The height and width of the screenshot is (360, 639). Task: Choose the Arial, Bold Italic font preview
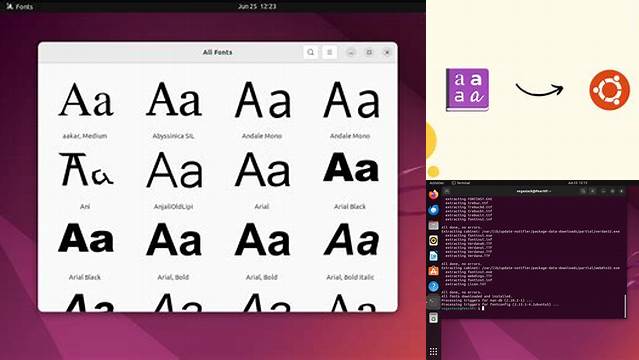350,251
